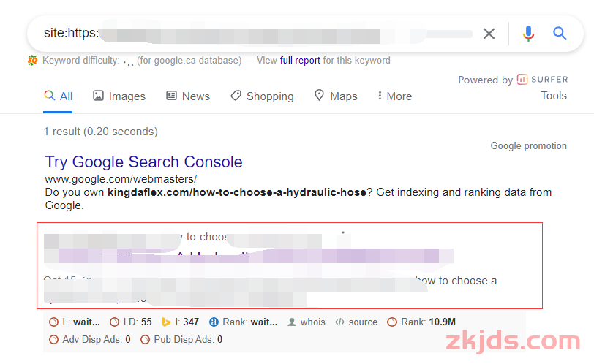
Task: Switch to the News tab
Action: tap(188, 96)
